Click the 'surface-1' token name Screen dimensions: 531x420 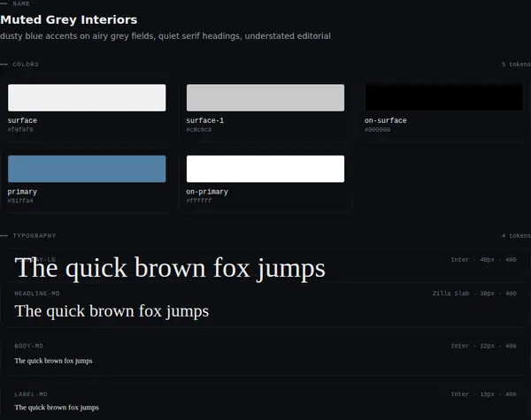(x=205, y=120)
